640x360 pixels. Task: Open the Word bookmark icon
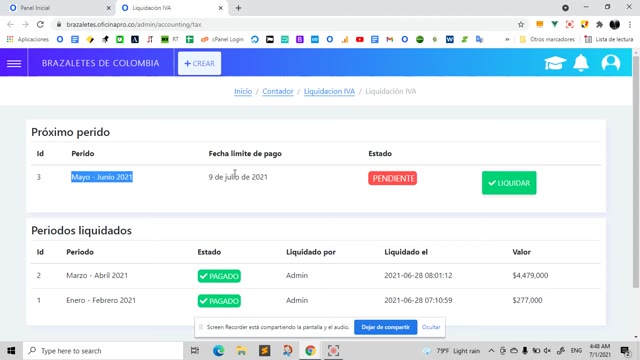(x=449, y=39)
